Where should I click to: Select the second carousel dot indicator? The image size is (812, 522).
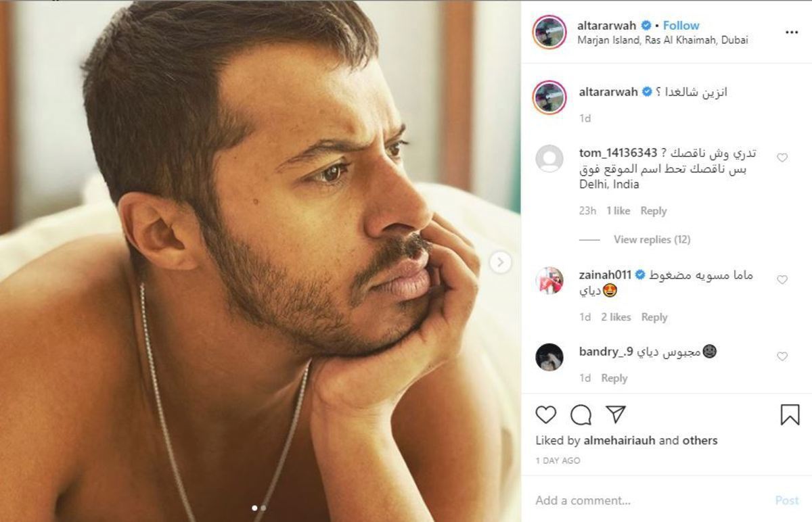(263, 507)
